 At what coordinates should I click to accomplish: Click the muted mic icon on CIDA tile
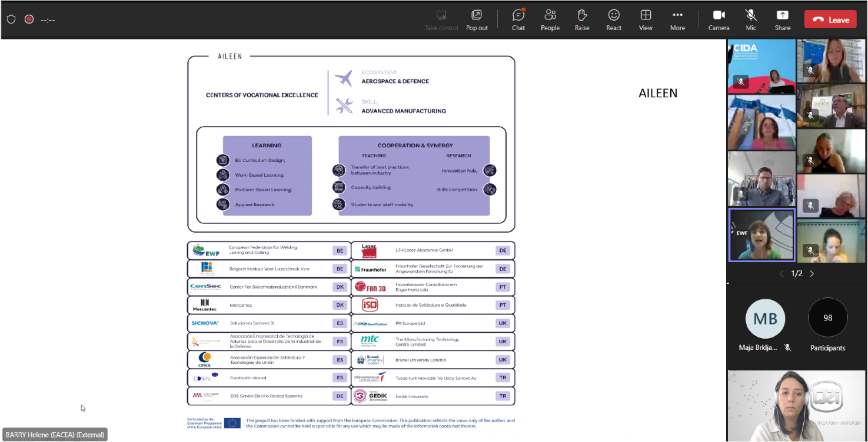pyautogui.click(x=740, y=82)
